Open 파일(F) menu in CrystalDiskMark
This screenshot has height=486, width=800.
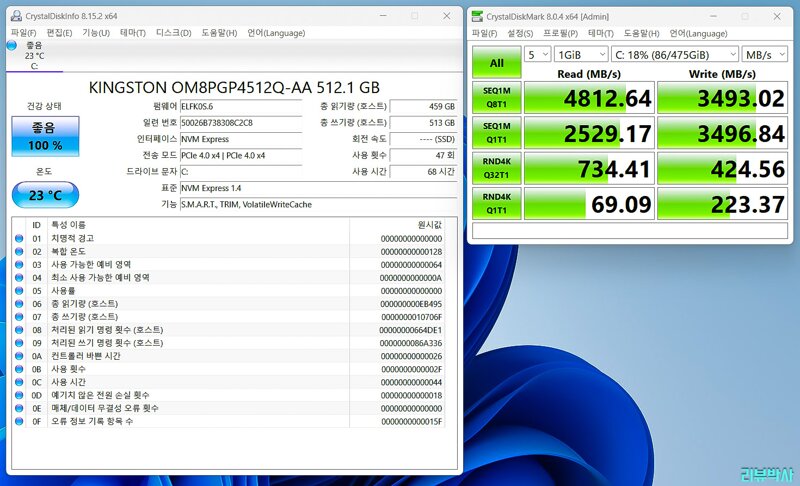click(x=484, y=33)
